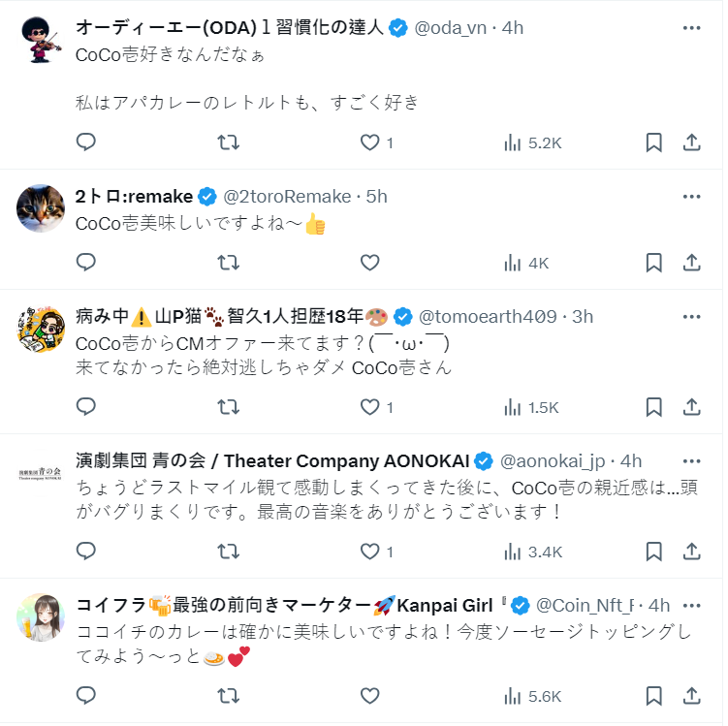
Task: Reply to the Kanpai Girl tweet
Action: tap(86, 696)
